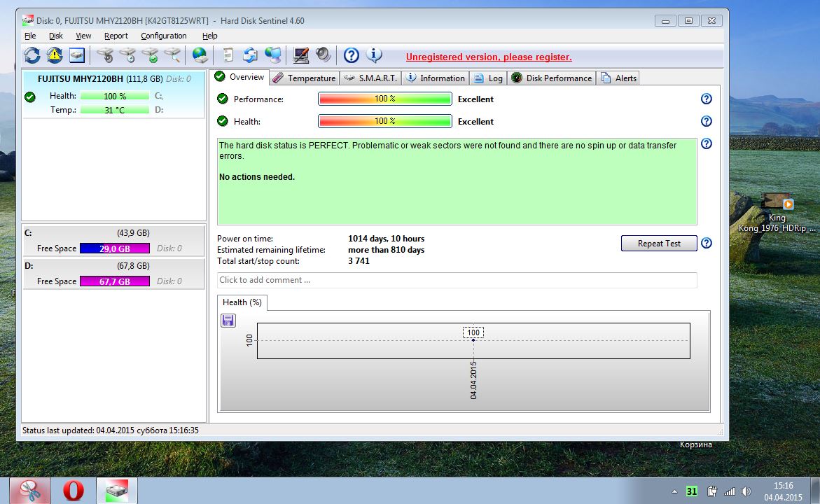Click the 'Status last updated' status bar text
The height and width of the screenshot is (504, 820).
[x=111, y=430]
